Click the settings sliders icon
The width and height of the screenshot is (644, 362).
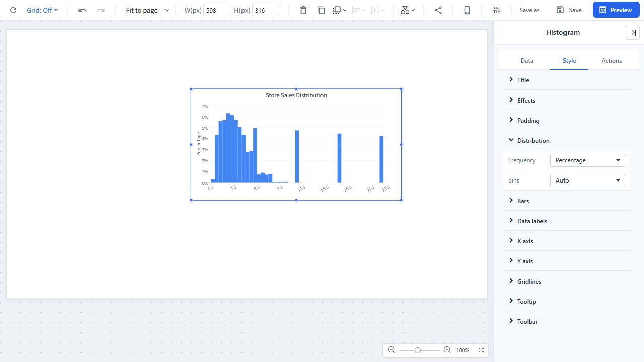click(497, 10)
